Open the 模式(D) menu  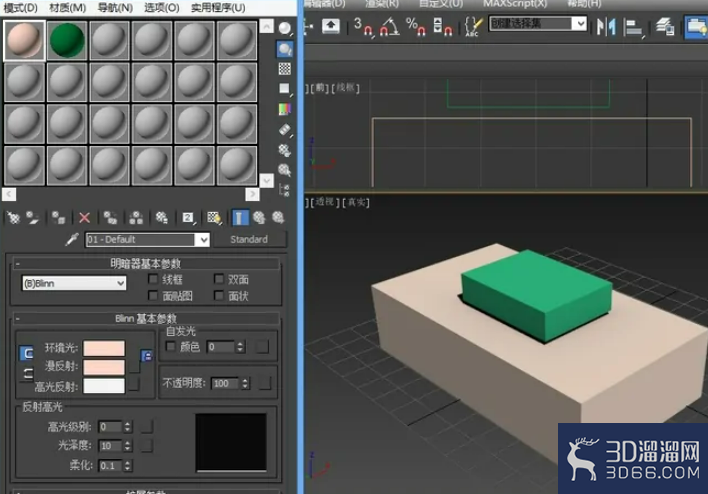[21, 8]
